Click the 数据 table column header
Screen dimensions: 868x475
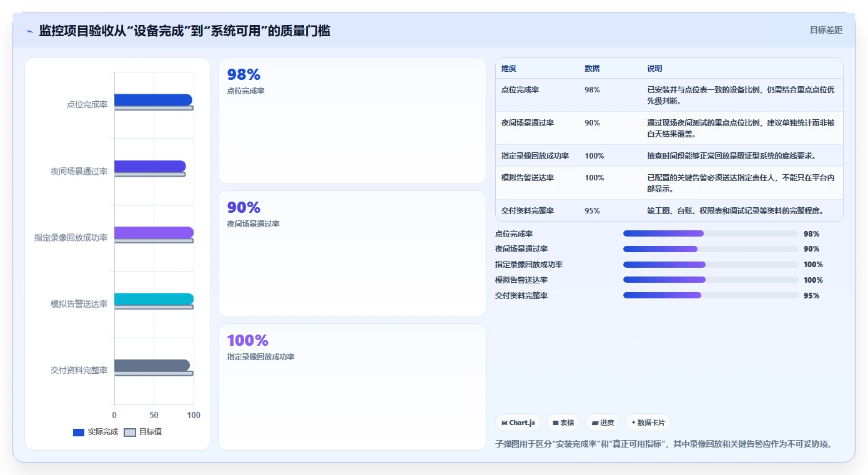pyautogui.click(x=592, y=69)
